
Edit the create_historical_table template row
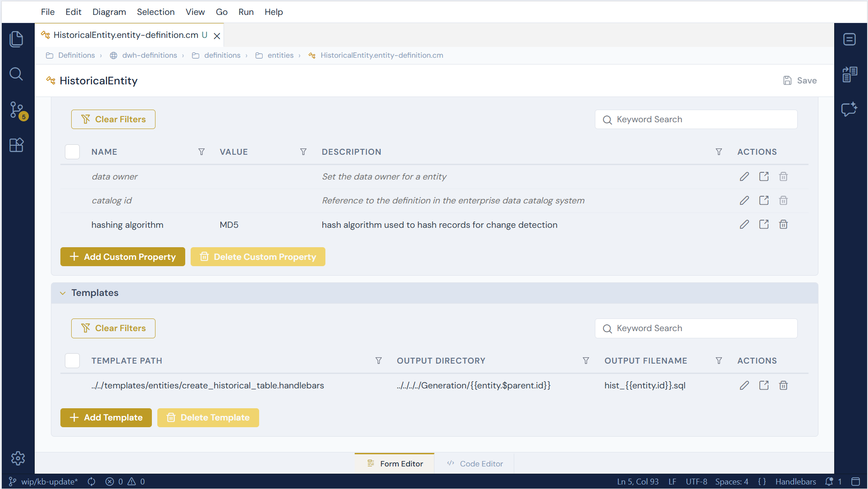coord(744,385)
